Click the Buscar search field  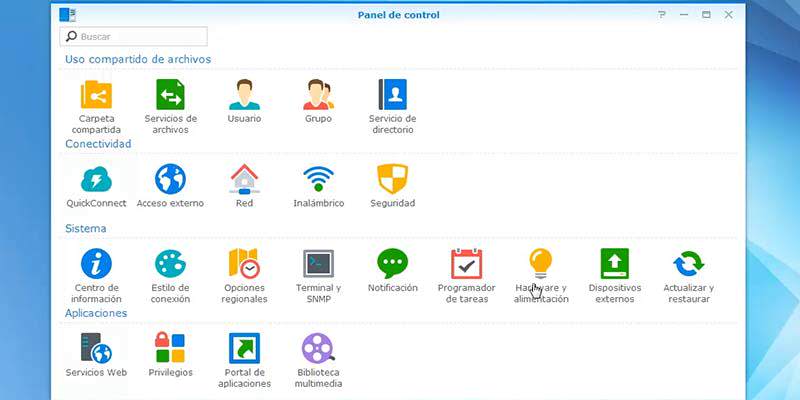134,37
